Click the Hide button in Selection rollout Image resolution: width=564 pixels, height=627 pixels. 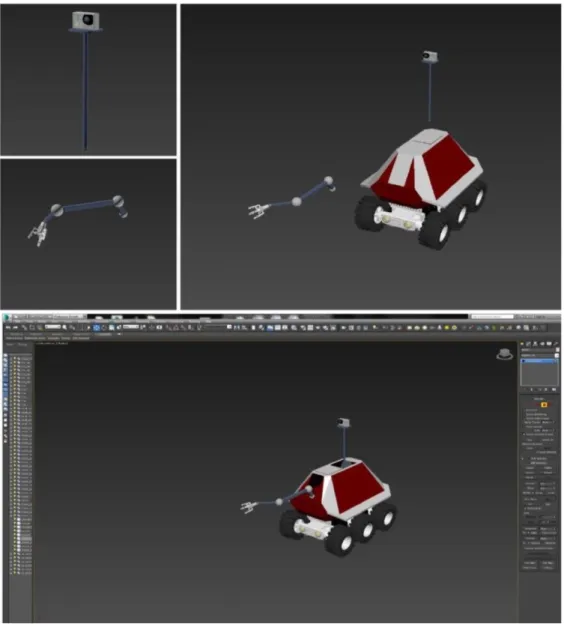(529, 440)
